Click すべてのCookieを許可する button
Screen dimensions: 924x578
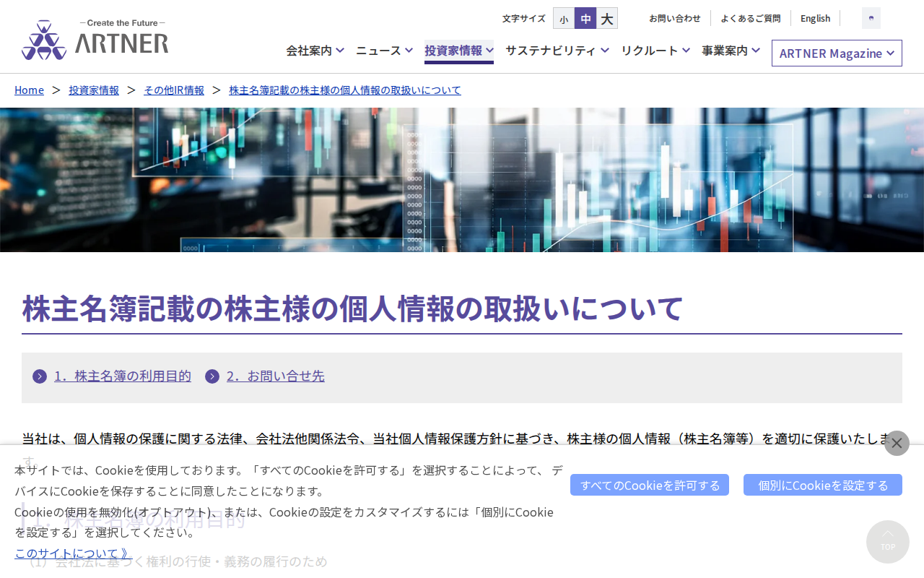coord(650,485)
